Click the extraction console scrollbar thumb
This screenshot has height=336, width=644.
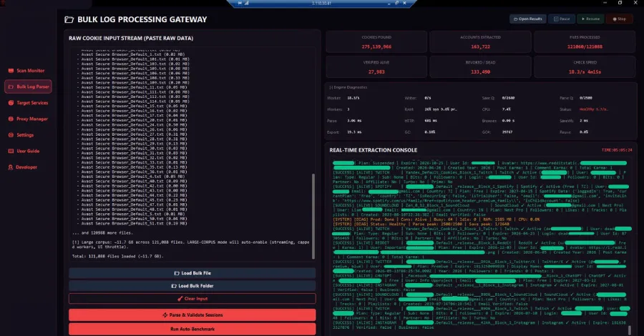(630, 330)
